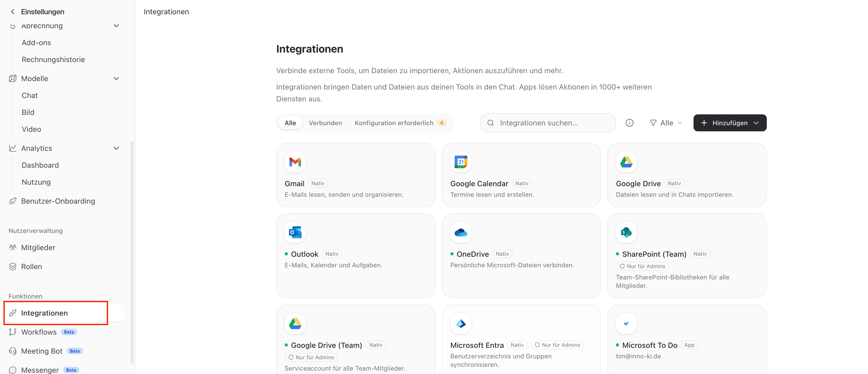Viewport: 868px width, 374px height.
Task: Click the Workflows branch icon
Action: click(12, 332)
